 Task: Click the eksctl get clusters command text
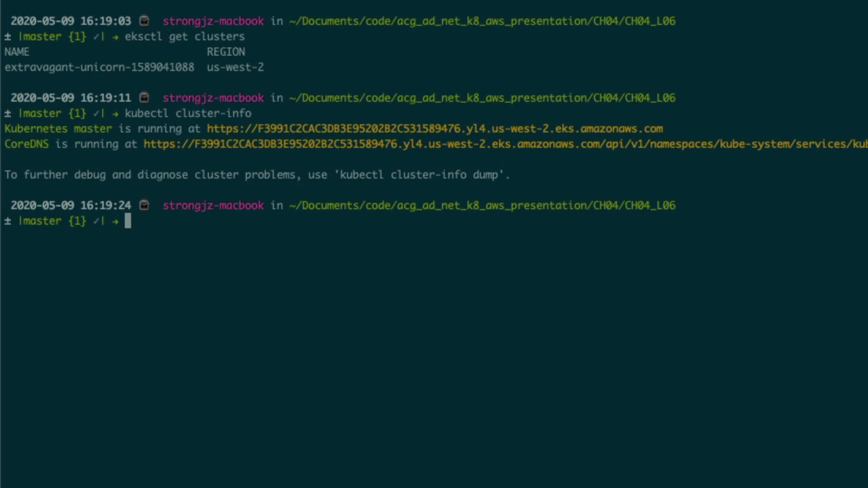click(x=184, y=37)
